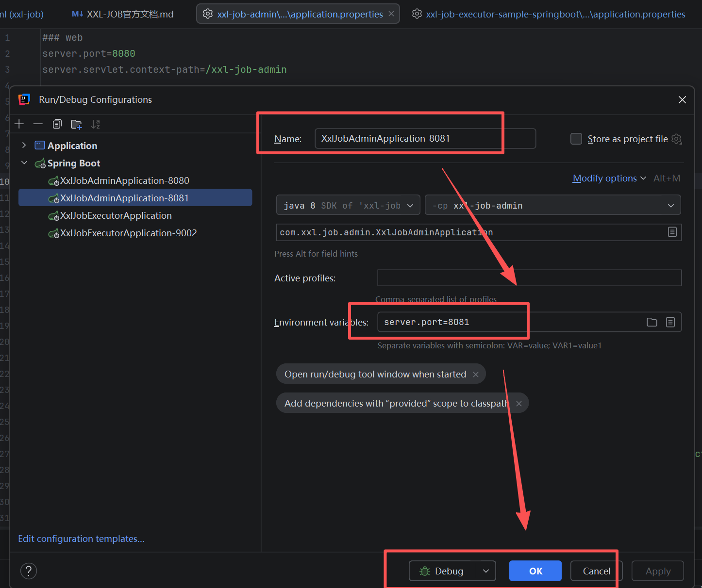Open the java 8 SDK dropdown

tap(348, 205)
